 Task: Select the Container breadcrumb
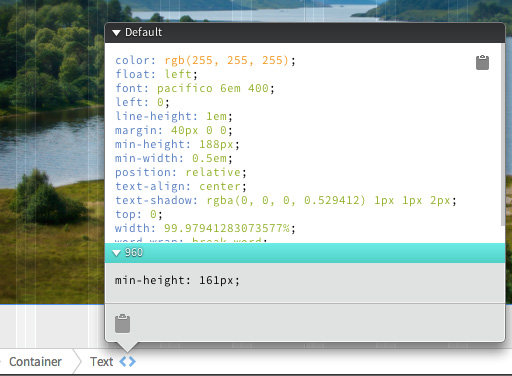click(35, 362)
